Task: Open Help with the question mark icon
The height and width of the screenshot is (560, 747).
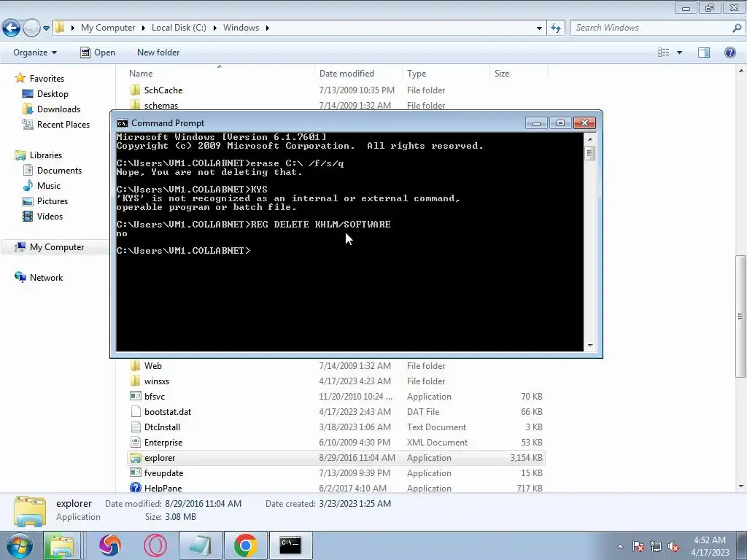Action: point(729,52)
